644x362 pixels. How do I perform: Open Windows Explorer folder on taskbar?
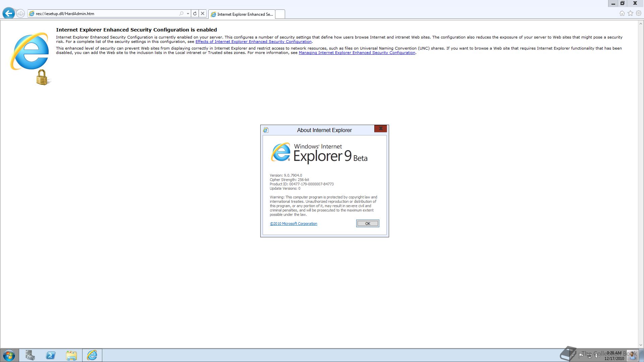click(71, 355)
